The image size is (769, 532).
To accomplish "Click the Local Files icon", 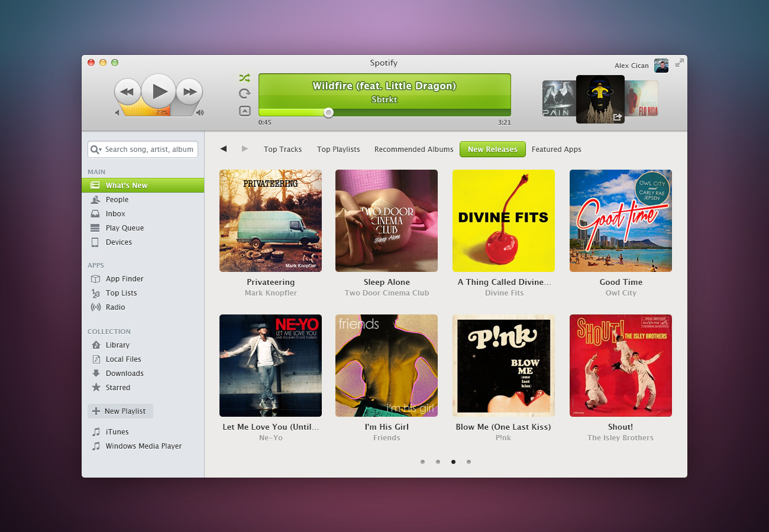I will tap(96, 359).
